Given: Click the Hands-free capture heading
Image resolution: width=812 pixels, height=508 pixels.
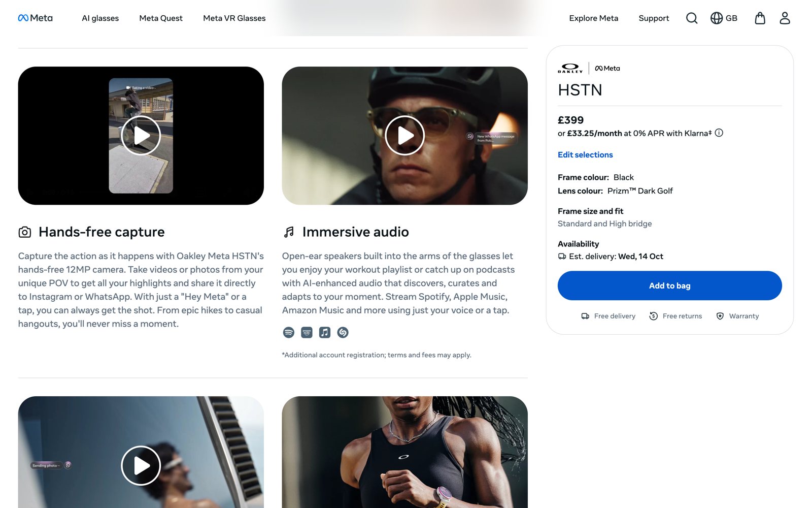Looking at the screenshot, I should (x=101, y=232).
